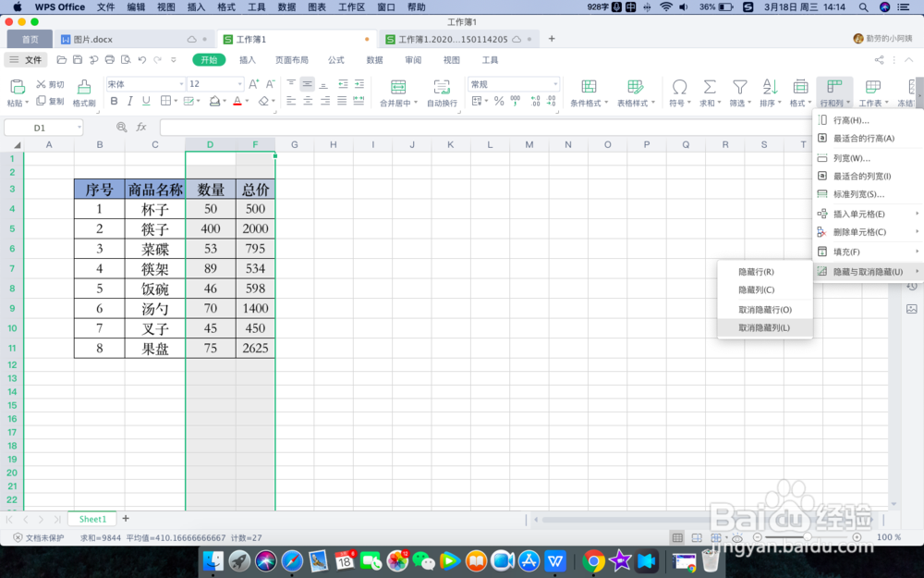Expand the Name Box dropdown D1
This screenshot has width=924, height=578.
79,128
